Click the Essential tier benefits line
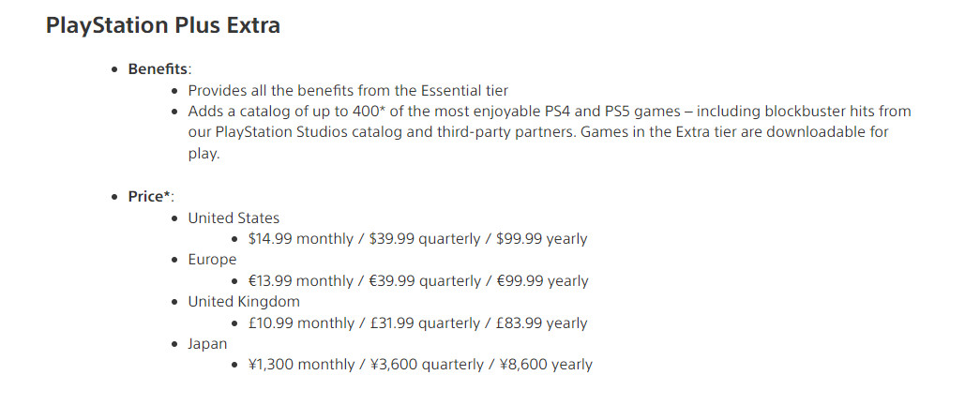The image size is (980, 405). pos(348,90)
